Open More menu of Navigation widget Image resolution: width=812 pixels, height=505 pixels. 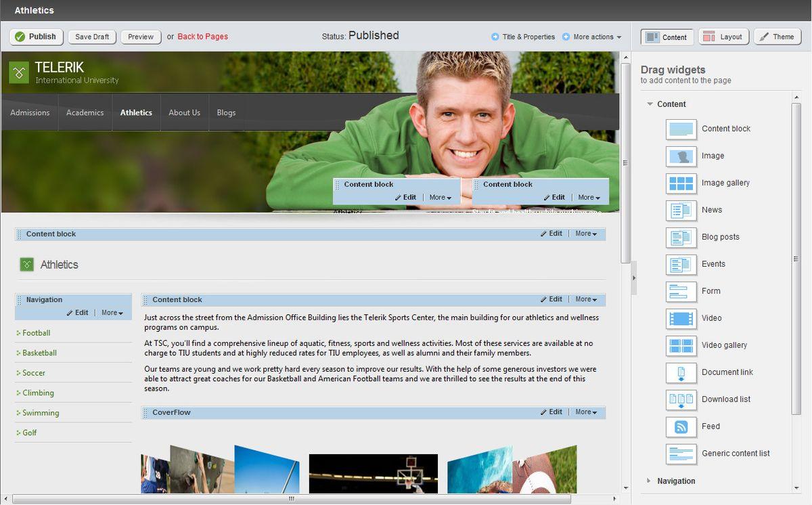pyautogui.click(x=112, y=313)
